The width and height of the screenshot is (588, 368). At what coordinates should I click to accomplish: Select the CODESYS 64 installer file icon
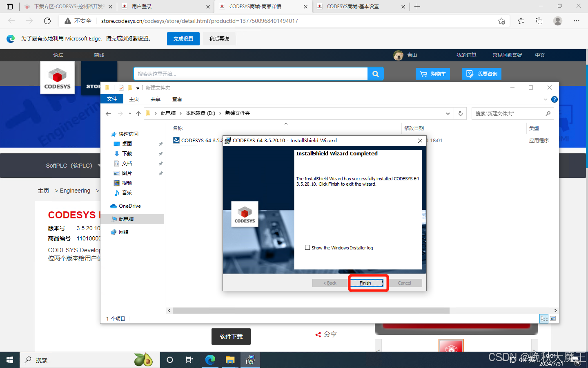pos(176,140)
